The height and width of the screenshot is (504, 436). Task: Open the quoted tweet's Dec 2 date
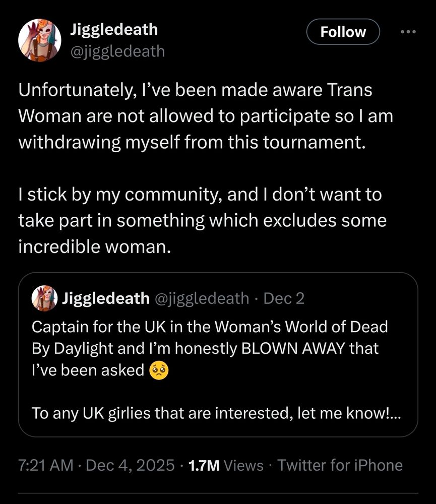tap(284, 299)
